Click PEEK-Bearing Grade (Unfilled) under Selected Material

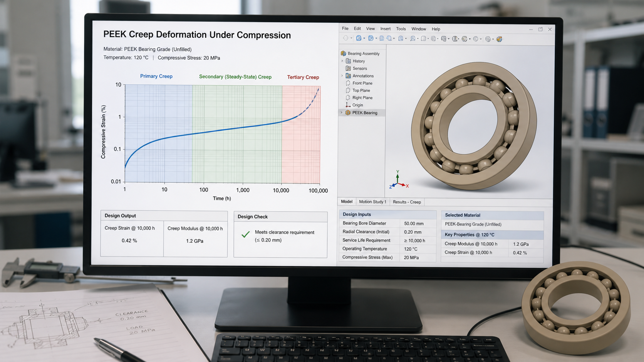click(x=473, y=224)
